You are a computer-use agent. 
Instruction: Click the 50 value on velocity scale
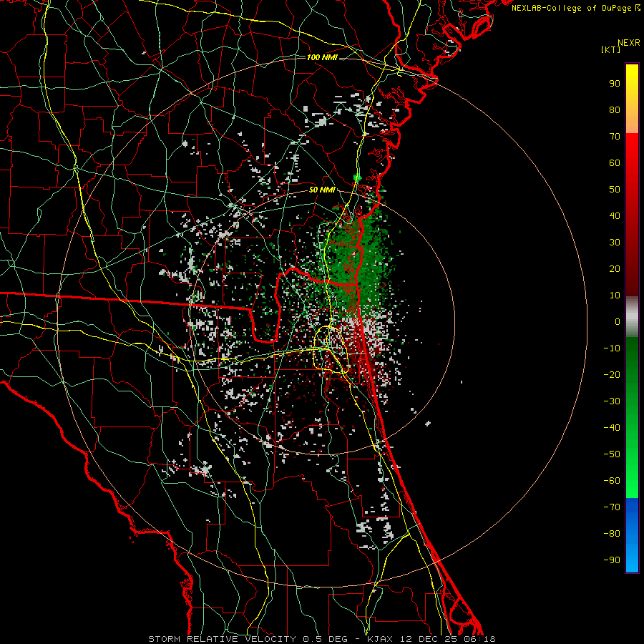615,190
